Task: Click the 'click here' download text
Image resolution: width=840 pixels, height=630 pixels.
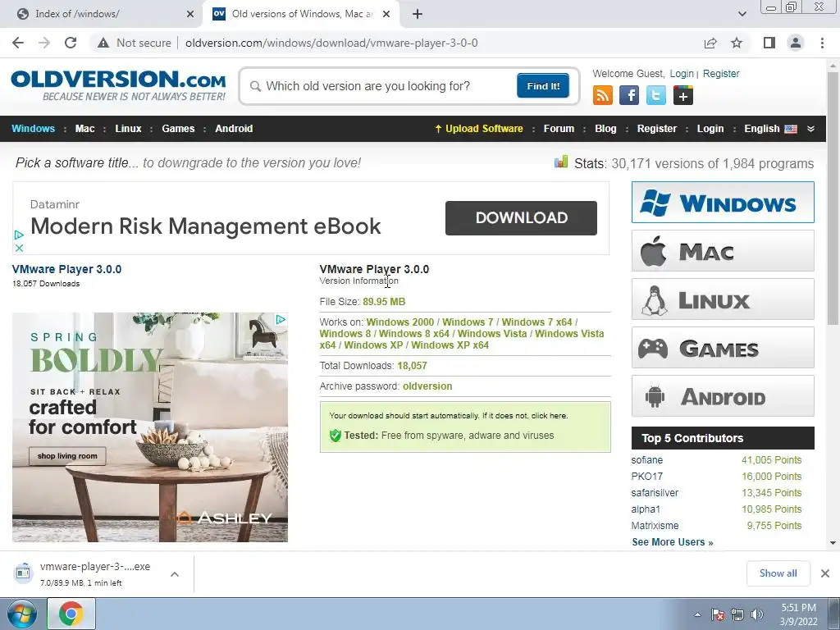Action: (x=549, y=416)
